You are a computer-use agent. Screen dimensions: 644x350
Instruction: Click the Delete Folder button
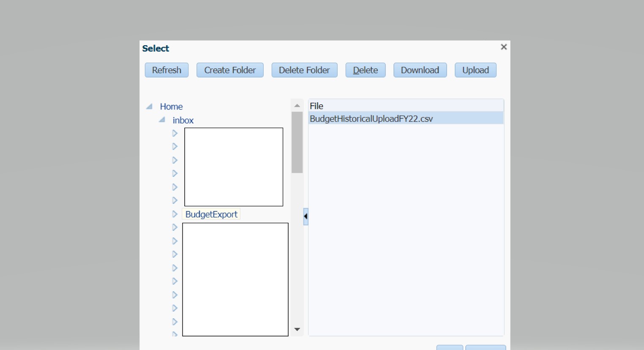click(x=304, y=70)
